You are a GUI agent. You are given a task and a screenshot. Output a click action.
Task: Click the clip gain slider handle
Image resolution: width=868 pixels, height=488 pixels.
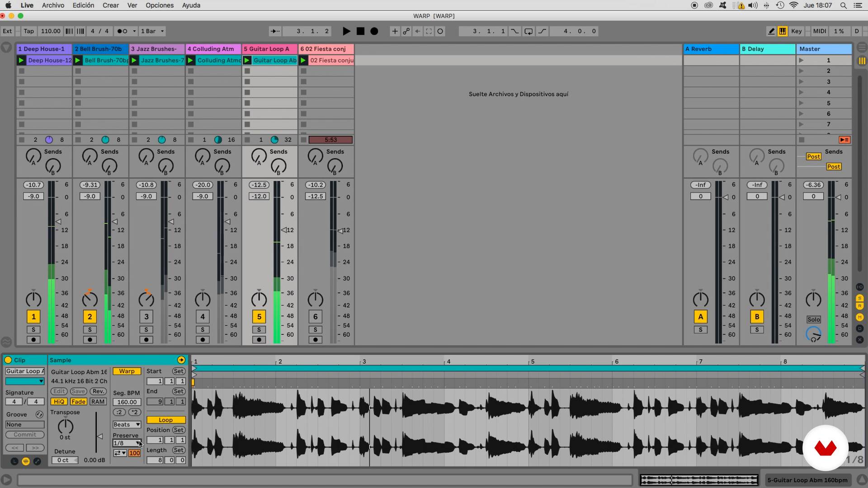click(x=99, y=436)
